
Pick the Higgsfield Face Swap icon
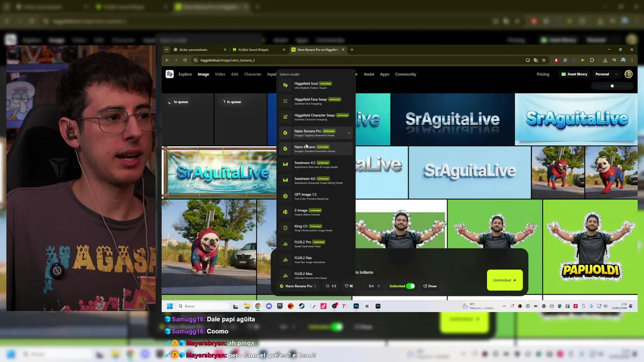(285, 101)
